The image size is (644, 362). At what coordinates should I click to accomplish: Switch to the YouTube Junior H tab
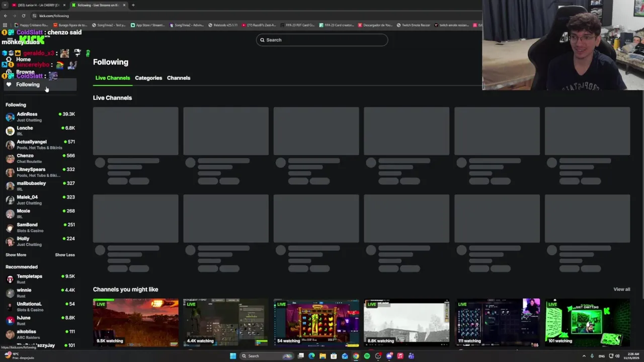pyautogui.click(x=38, y=5)
